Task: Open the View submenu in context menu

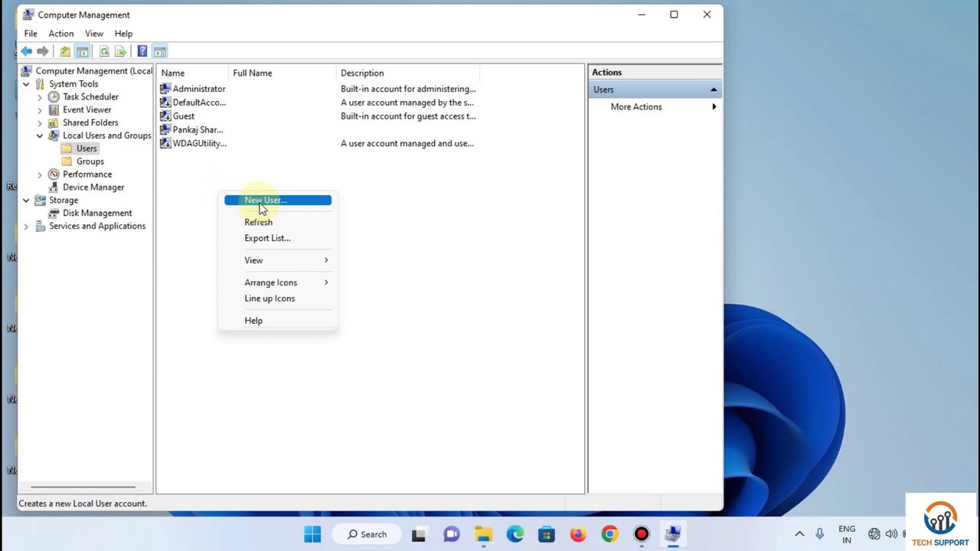Action: [x=253, y=260]
